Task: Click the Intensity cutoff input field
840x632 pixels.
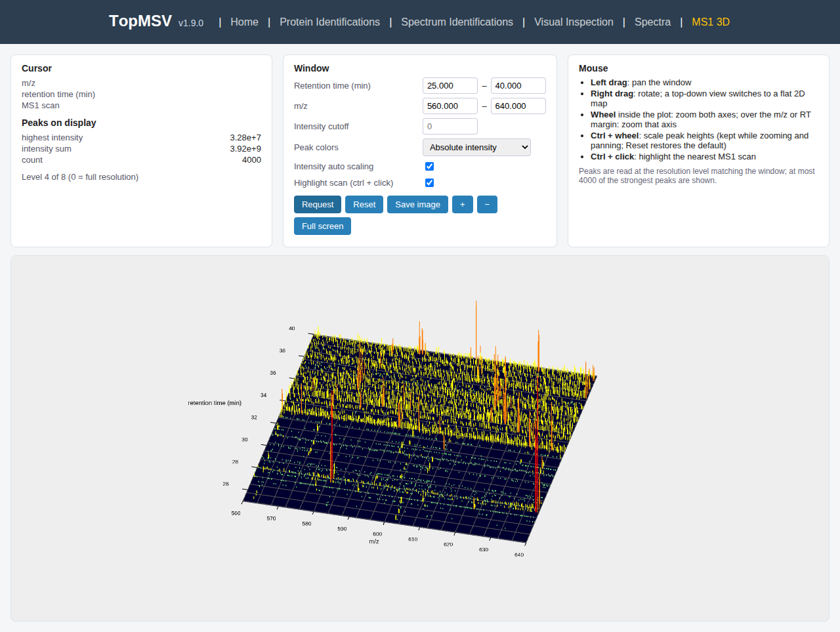Action: coord(450,127)
